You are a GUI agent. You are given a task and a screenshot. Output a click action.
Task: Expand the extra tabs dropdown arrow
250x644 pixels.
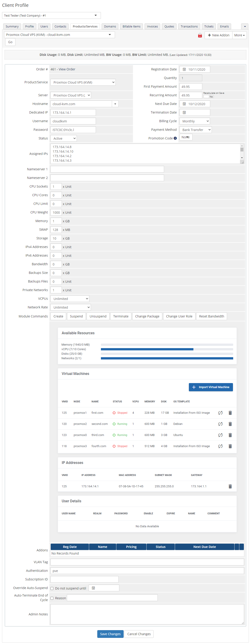245,26
